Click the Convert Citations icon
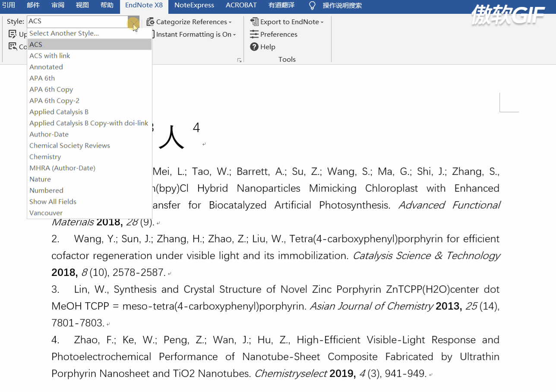556x392 pixels. point(13,47)
